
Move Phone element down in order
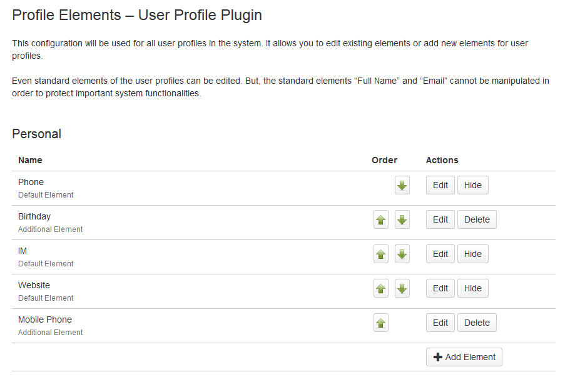[x=402, y=186]
